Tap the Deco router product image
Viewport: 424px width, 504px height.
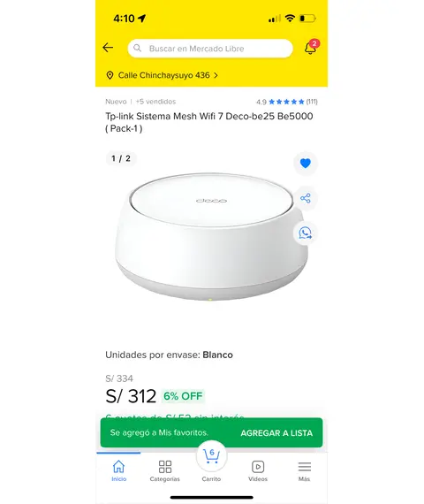[212, 236]
